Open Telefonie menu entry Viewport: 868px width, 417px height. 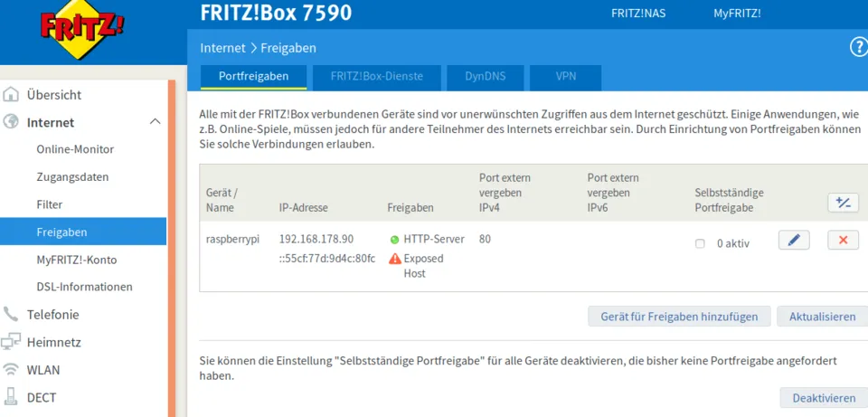click(x=53, y=315)
